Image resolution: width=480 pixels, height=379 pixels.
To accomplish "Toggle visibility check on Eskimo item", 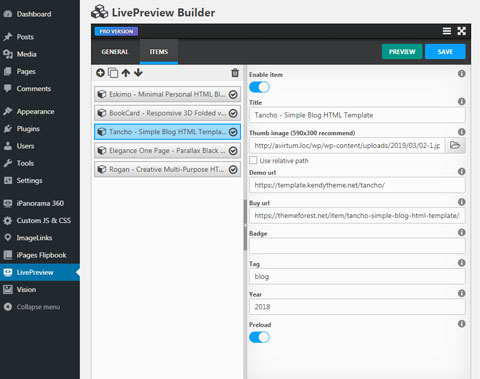I will pyautogui.click(x=233, y=94).
